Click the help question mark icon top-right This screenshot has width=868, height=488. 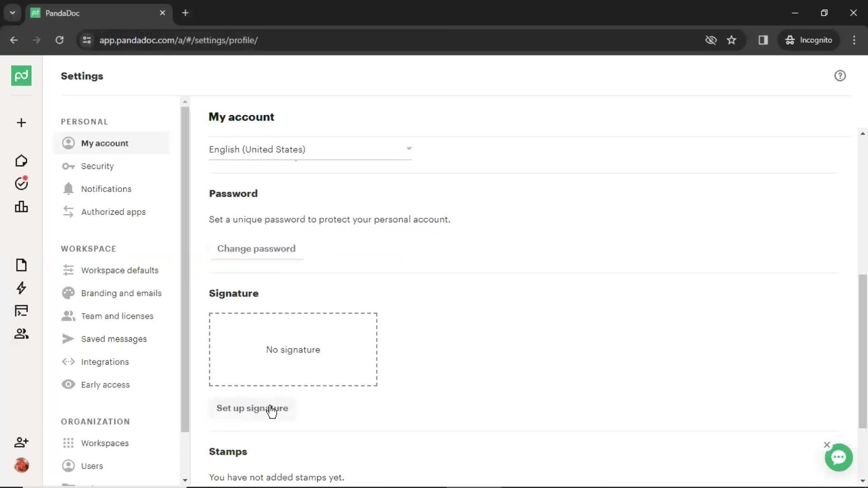point(840,75)
